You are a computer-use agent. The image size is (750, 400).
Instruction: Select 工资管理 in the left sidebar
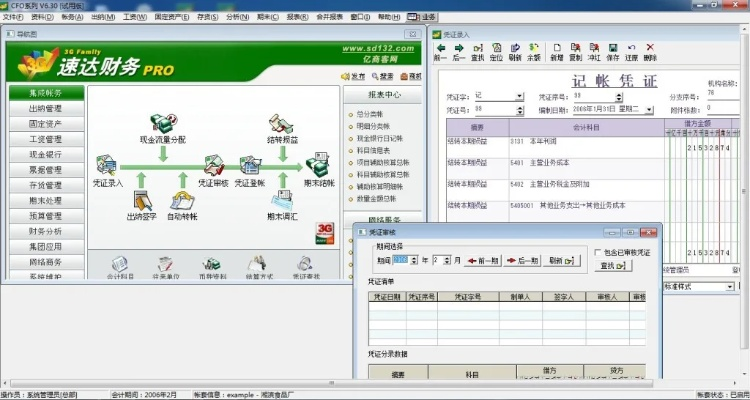(x=46, y=139)
